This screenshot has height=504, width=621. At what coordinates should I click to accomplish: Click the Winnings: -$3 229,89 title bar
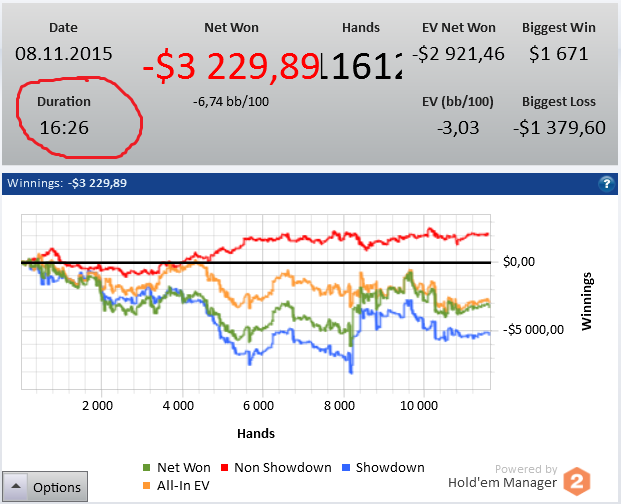tap(310, 183)
